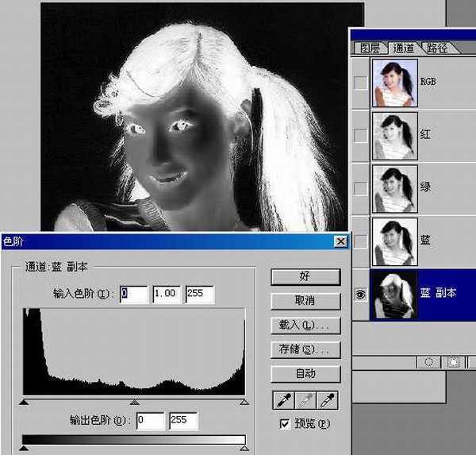Click save selection as channel icon

point(451,361)
